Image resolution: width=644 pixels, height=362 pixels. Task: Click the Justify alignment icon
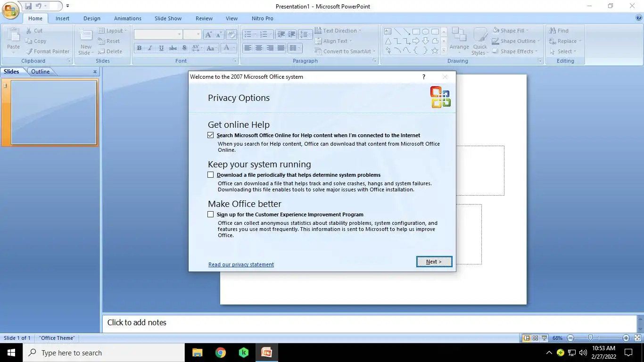tap(281, 48)
